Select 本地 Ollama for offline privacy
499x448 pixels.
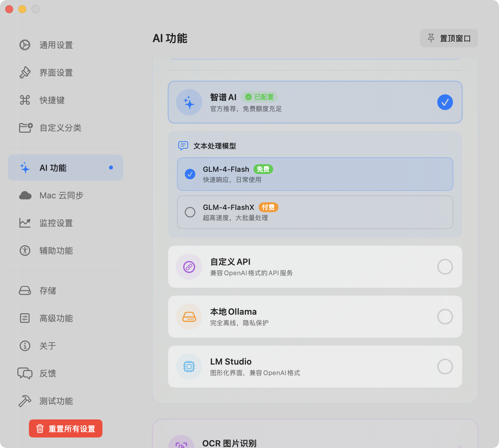click(x=445, y=317)
